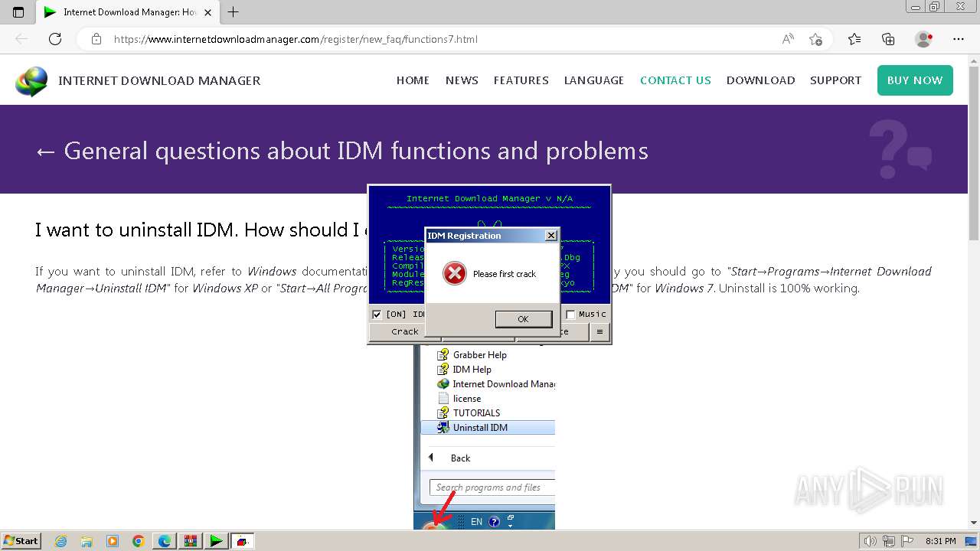Viewport: 980px width, 551px height.
Task: Open Action Center flag in system tray
Action: coord(908,541)
